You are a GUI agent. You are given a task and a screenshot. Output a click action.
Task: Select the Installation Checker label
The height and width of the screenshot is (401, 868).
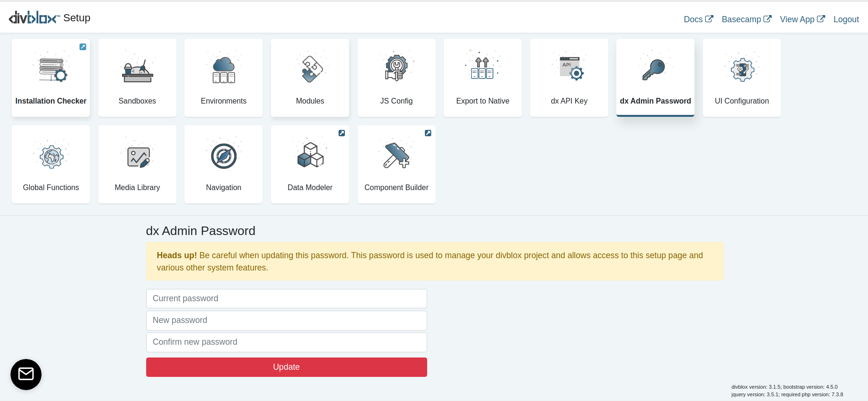(x=51, y=101)
